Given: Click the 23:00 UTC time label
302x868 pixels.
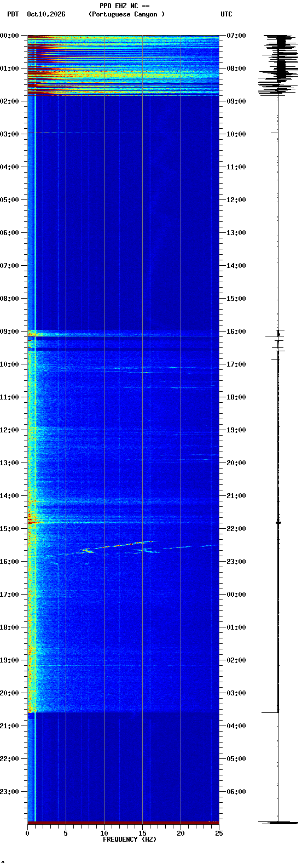Looking at the screenshot, I should pyautogui.click(x=236, y=562).
